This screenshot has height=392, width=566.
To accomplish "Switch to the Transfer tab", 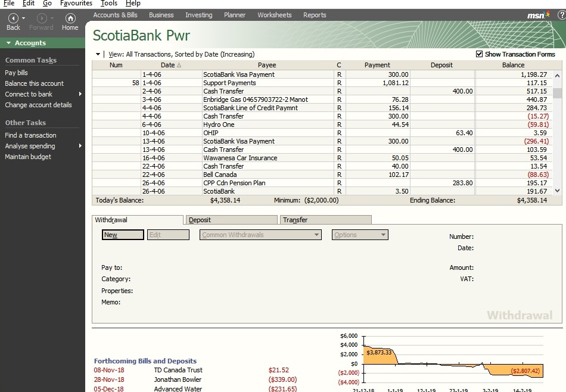I will (x=296, y=220).
